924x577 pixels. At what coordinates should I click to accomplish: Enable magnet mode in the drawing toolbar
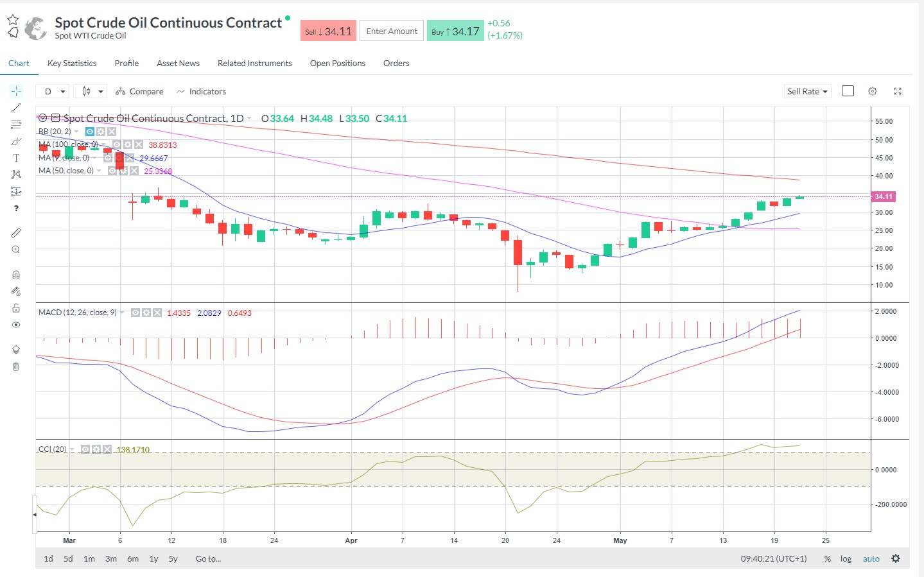pyautogui.click(x=16, y=275)
